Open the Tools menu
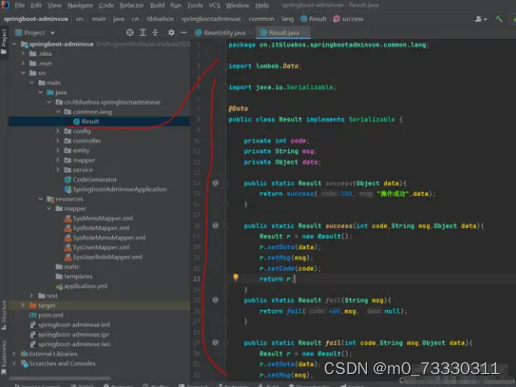 pos(195,5)
